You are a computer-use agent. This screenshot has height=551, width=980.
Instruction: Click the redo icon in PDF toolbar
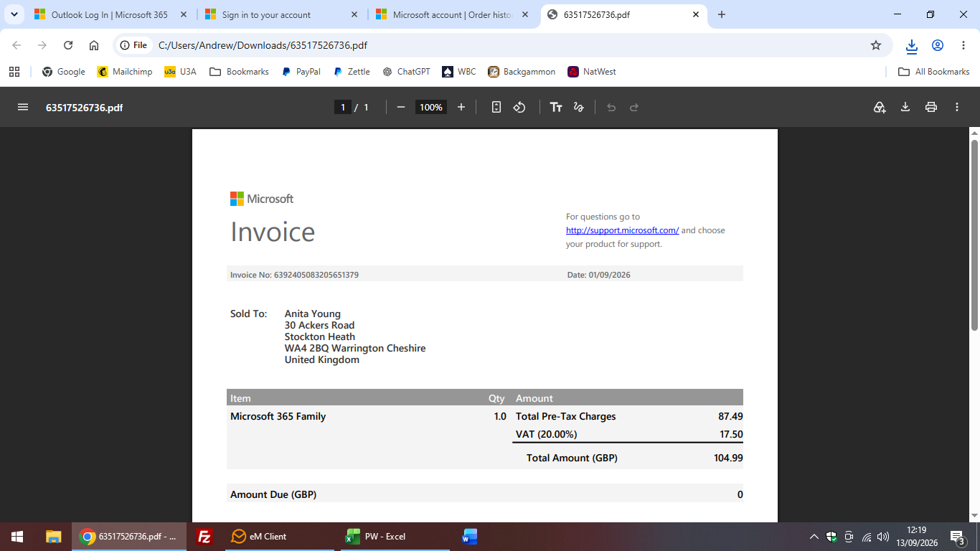click(x=634, y=107)
